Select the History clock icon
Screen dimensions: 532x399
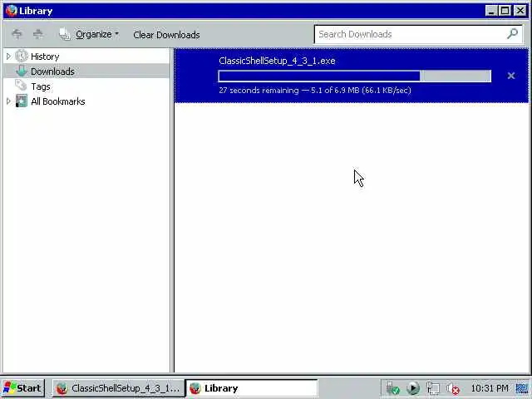click(x=22, y=56)
